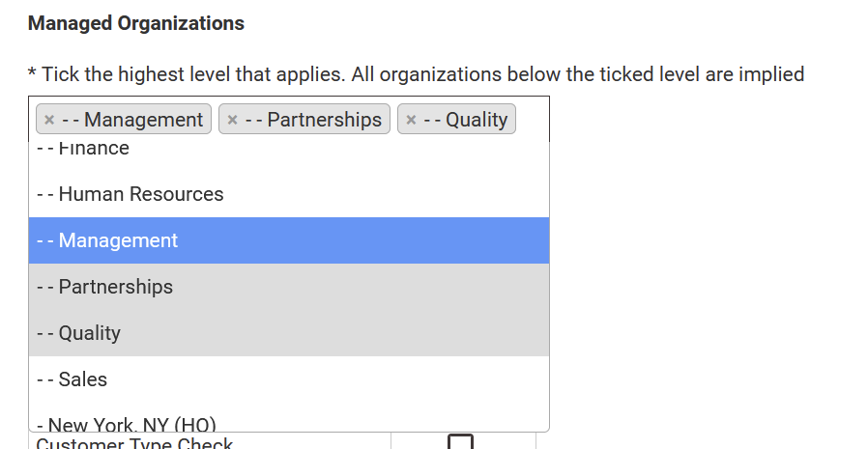Click the Management tag label in the selection box
Viewport: 868px width, 449px height.
(x=133, y=120)
